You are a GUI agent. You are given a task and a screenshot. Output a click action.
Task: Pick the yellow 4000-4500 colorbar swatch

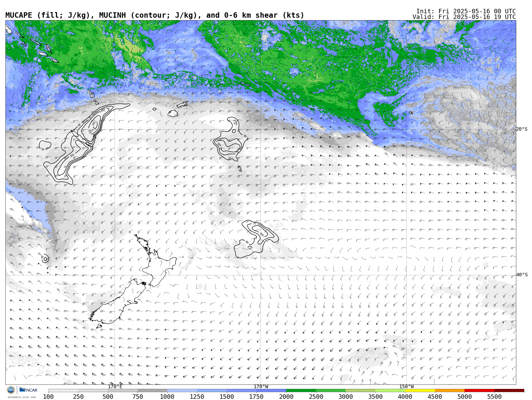tap(420, 391)
